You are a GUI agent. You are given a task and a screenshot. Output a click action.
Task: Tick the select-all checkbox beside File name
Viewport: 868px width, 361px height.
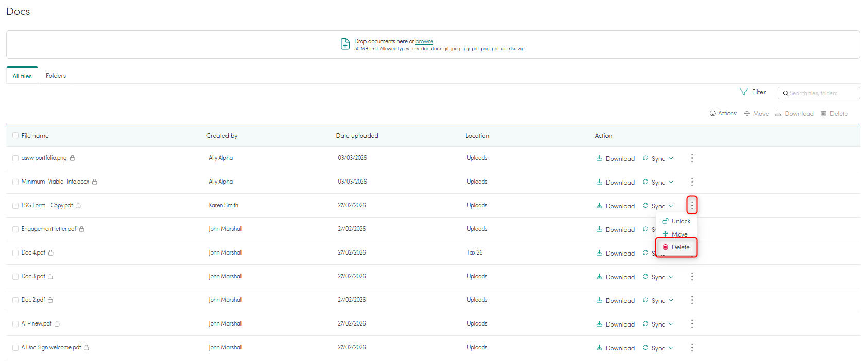[x=15, y=136]
